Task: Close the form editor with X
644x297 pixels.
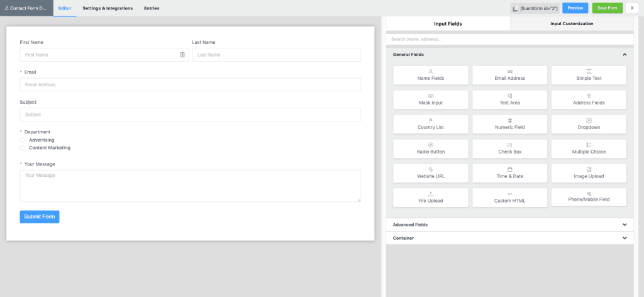Action: (632, 8)
